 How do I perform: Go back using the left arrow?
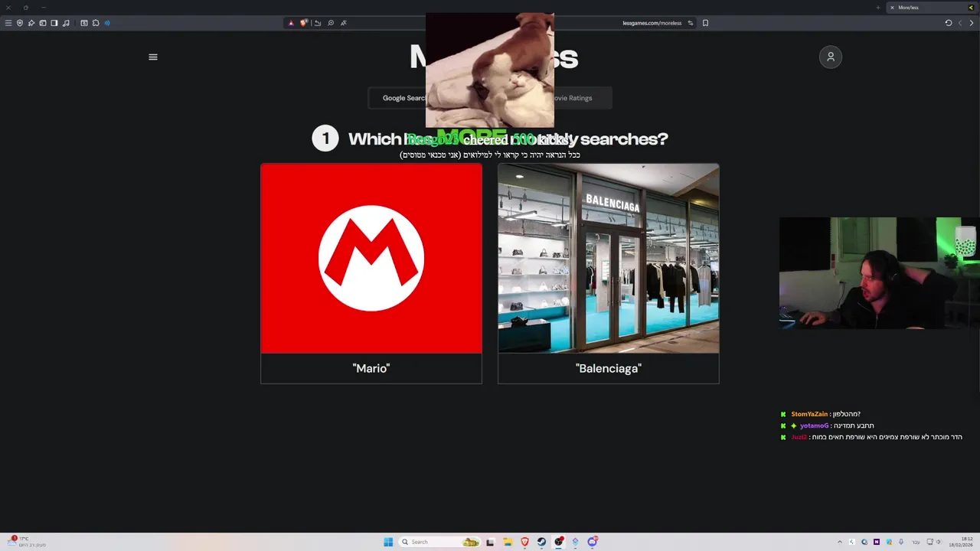click(x=960, y=23)
